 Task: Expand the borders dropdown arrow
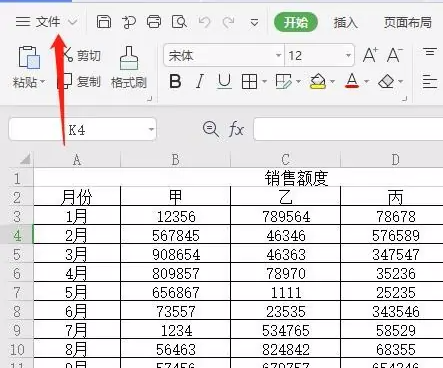(x=264, y=81)
